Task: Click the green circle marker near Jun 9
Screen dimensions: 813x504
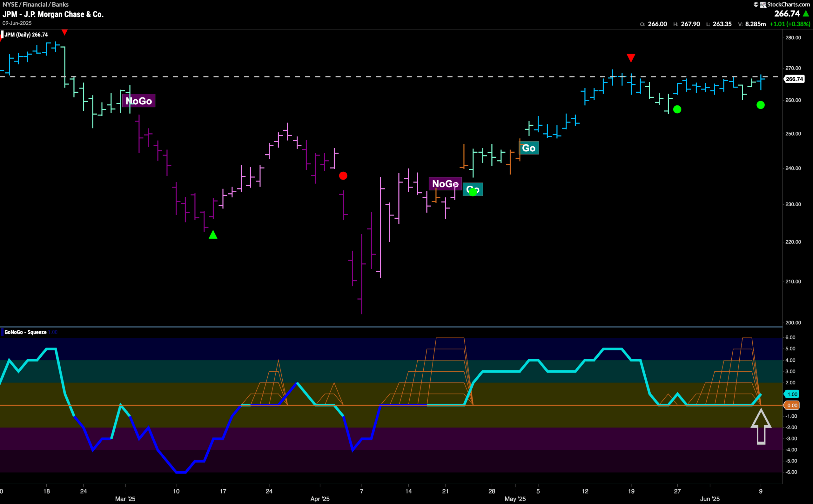Action: tap(761, 105)
